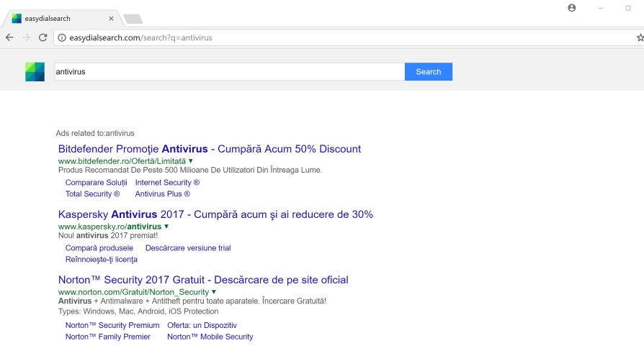The image size is (644, 346).
Task: Open the Antivirus Plus ® sitelink
Action: 163,194
